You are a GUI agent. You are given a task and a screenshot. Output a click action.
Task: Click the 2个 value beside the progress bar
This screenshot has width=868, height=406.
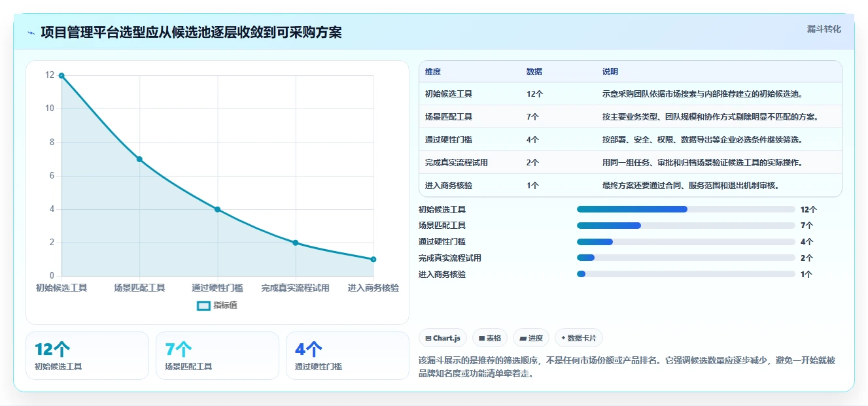(x=807, y=258)
